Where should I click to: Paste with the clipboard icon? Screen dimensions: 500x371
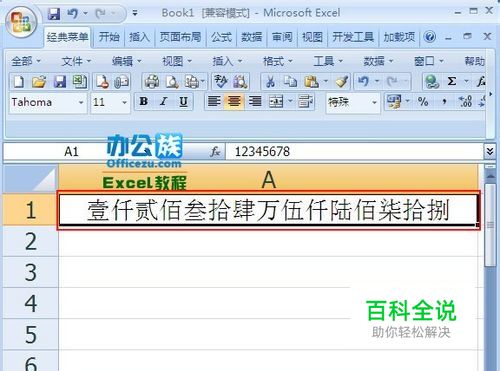coord(312,82)
